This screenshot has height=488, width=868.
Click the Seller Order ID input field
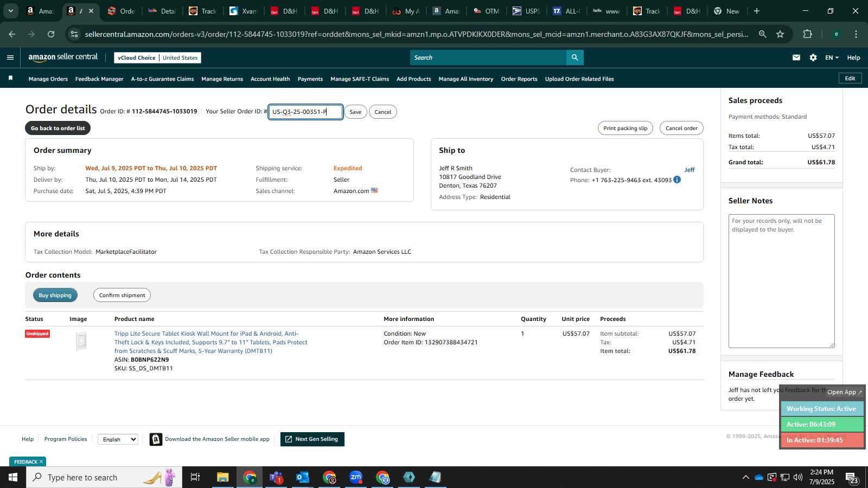[x=305, y=112]
